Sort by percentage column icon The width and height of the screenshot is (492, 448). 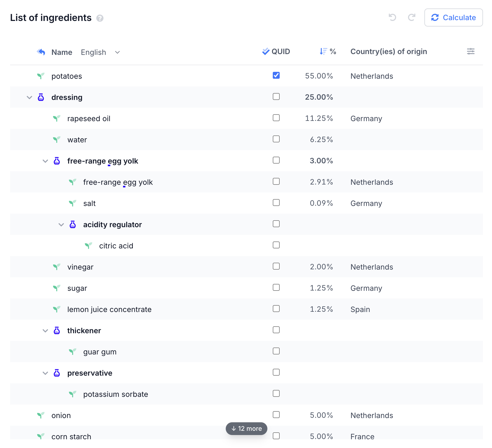pos(323,51)
